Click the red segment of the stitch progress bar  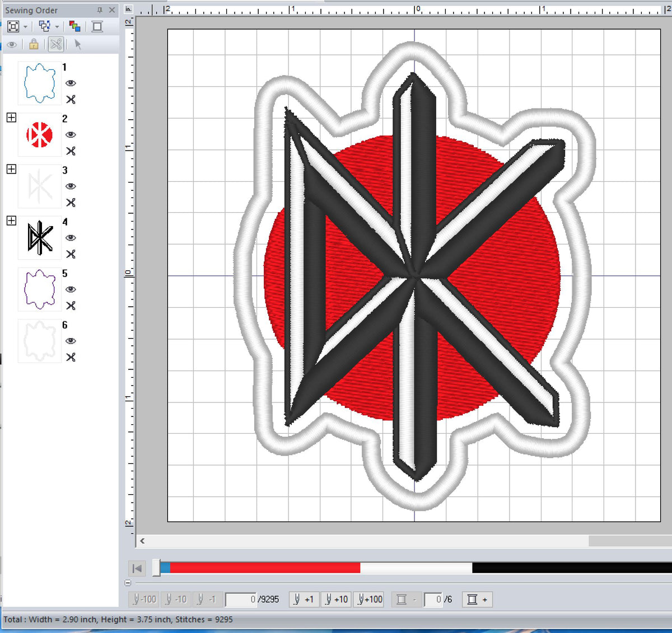tap(264, 568)
